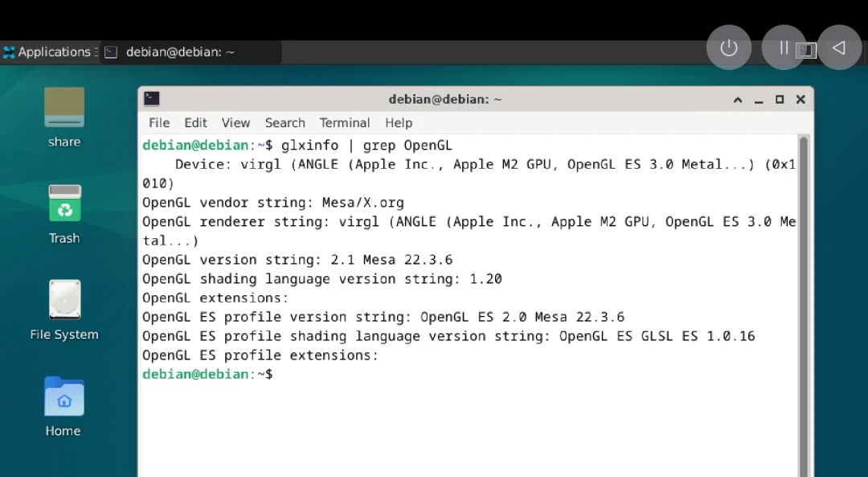Click the terminal vertical scrollbar
This screenshot has height=477, width=868.
pos(804,306)
